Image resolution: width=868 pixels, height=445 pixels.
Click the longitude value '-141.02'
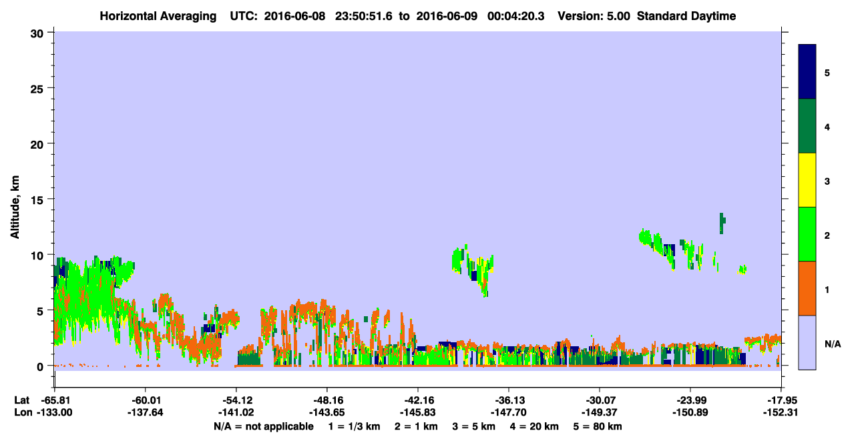[x=236, y=413]
